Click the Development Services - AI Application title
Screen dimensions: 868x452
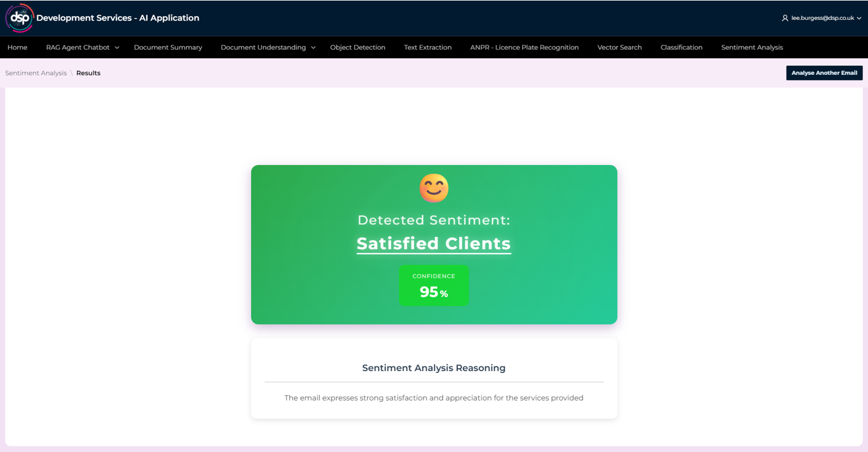click(118, 18)
